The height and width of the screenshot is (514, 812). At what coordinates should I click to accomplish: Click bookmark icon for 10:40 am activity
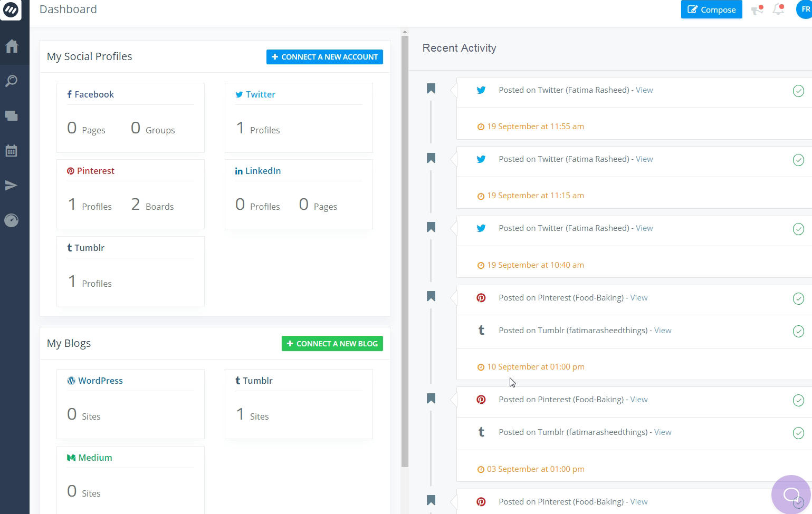tap(431, 227)
